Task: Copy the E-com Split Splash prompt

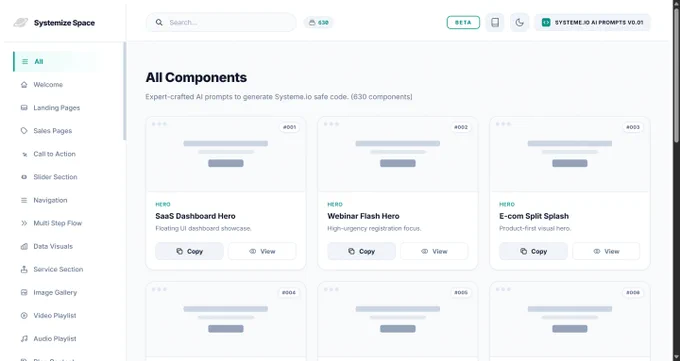Action: pos(533,251)
